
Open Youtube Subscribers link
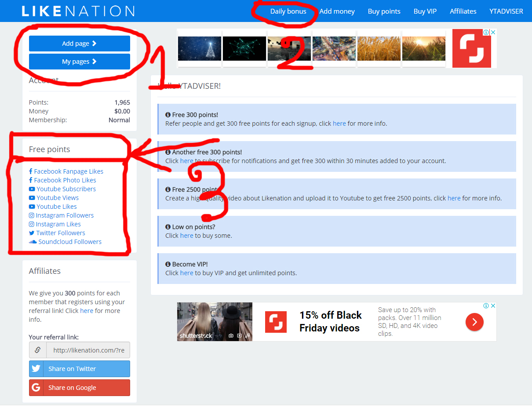(66, 189)
